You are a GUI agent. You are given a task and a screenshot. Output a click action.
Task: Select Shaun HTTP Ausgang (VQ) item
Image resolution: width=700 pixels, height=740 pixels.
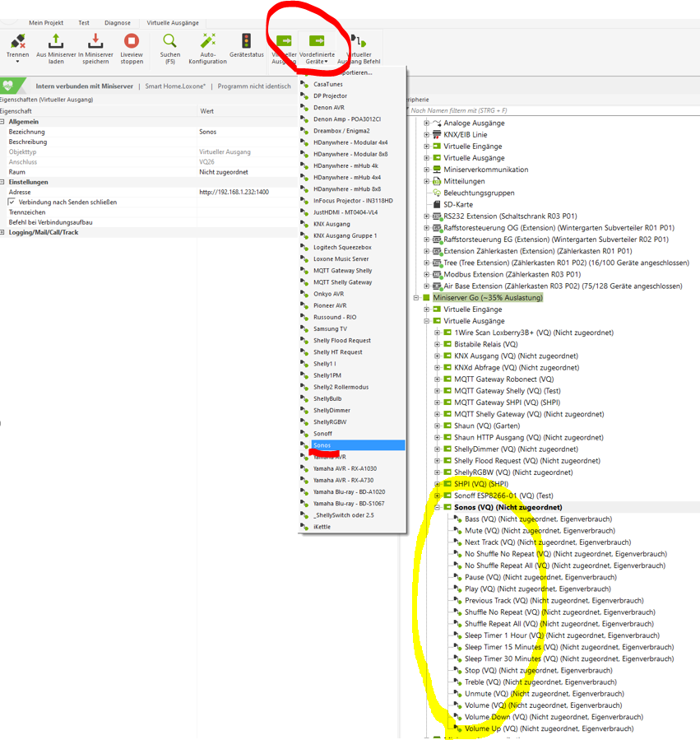(529, 437)
